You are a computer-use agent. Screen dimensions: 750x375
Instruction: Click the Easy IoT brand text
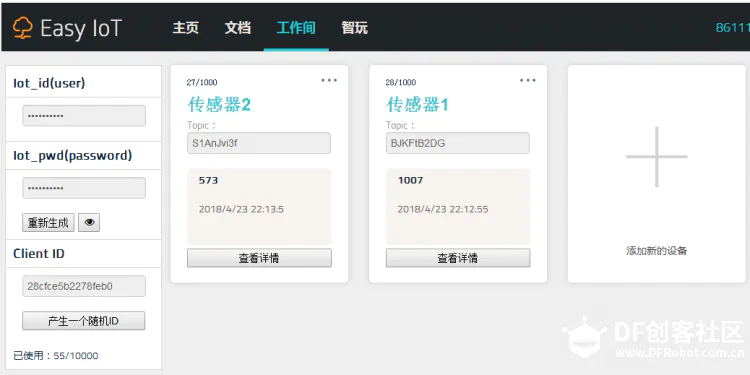[x=81, y=28]
